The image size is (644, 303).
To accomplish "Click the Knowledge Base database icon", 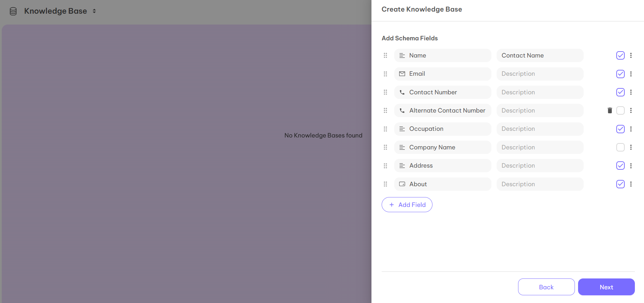I will [13, 11].
